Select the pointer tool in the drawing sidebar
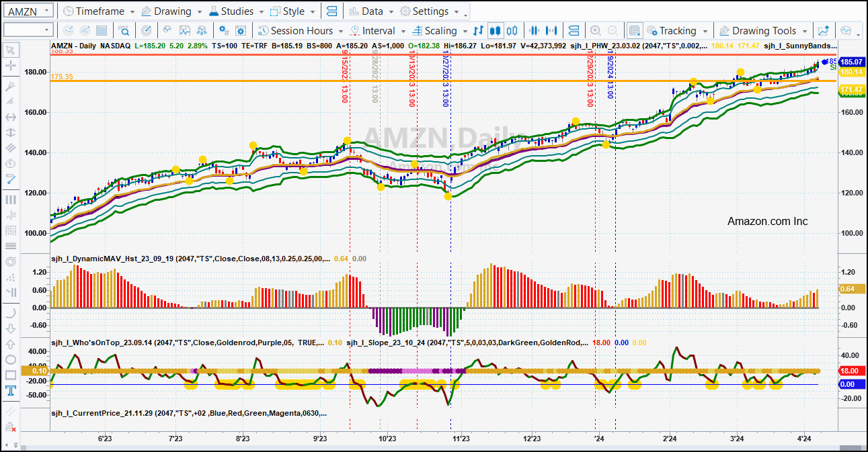Screen dimensions: 868x452 (10, 50)
